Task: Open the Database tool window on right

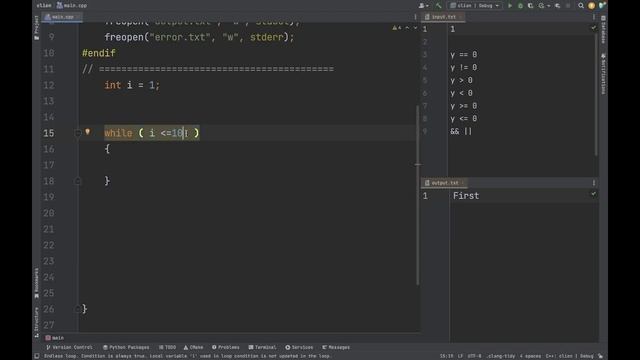Action: tap(603, 30)
